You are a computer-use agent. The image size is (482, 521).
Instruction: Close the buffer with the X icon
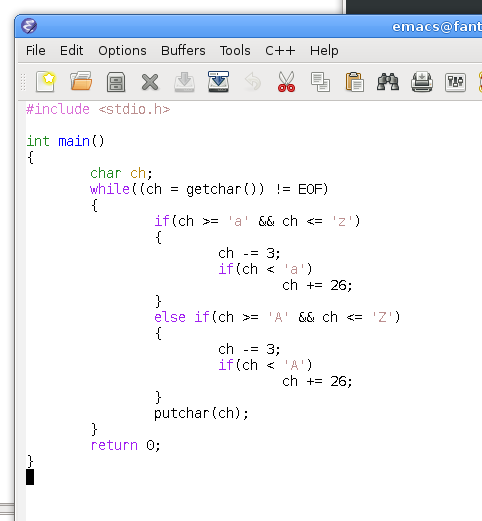pos(150,82)
